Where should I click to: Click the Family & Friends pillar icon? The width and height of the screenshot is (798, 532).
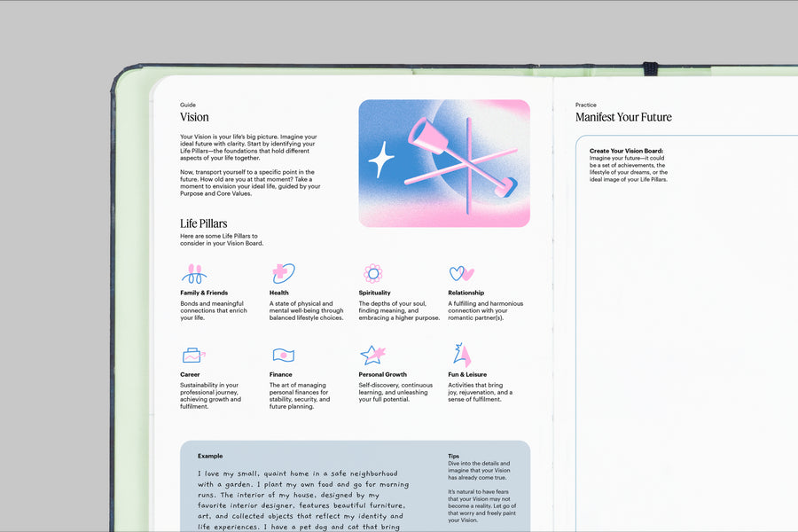pyautogui.click(x=194, y=273)
